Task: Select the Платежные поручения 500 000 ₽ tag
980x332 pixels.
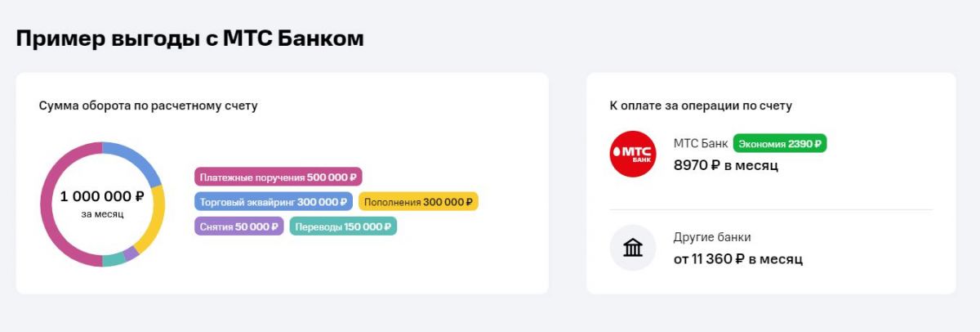Action: pos(278,177)
